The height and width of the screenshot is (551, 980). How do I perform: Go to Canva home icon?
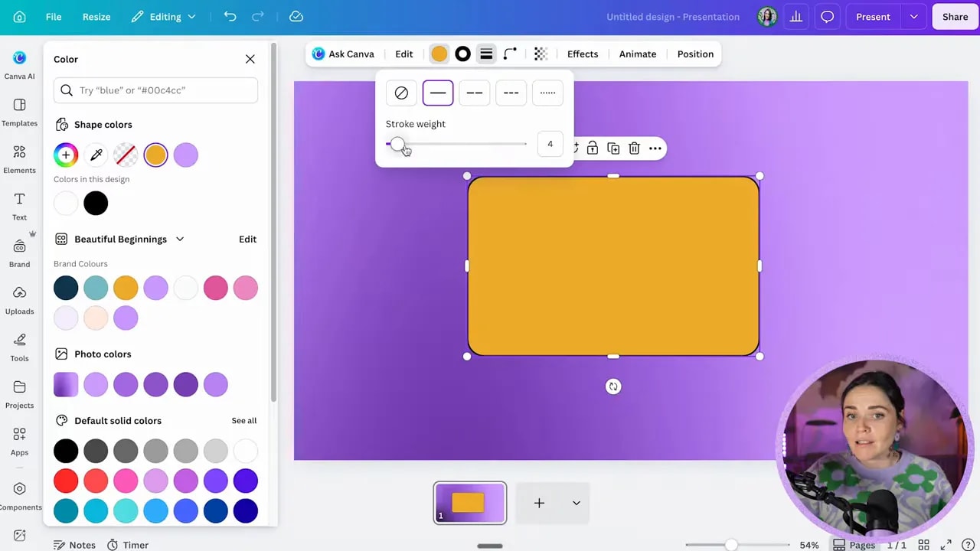click(x=20, y=17)
